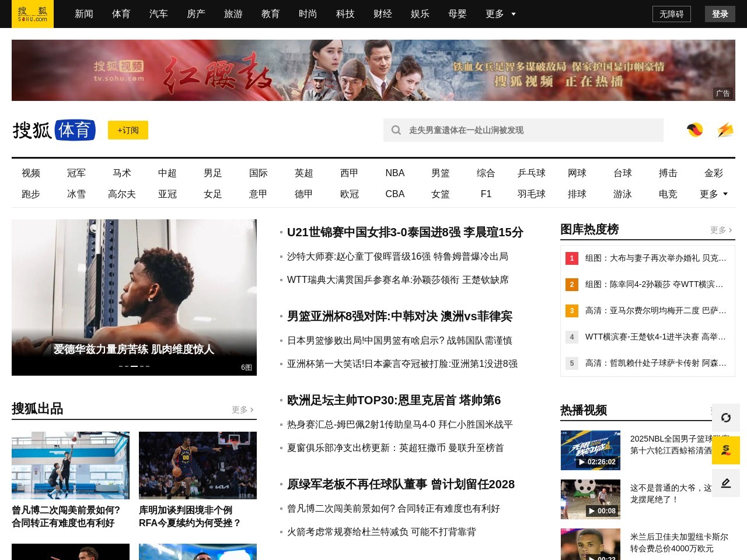Click the last carousel indicator dash
This screenshot has height=560, width=747.
pyautogui.click(x=148, y=366)
